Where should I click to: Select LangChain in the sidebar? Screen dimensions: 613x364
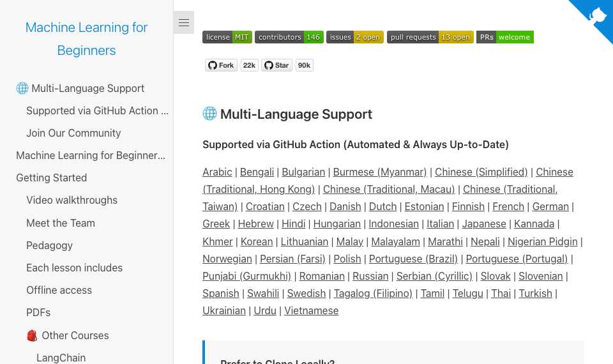click(61, 358)
